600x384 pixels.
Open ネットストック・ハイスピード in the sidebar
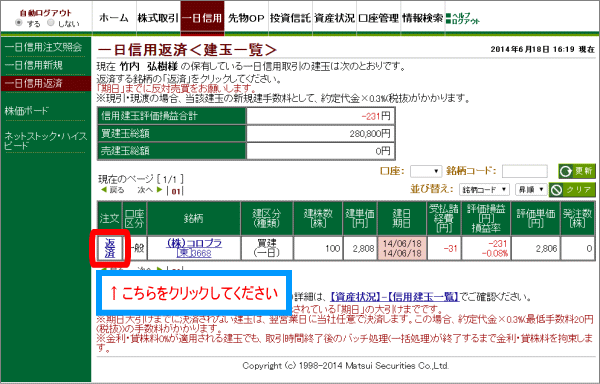pyautogui.click(x=46, y=140)
